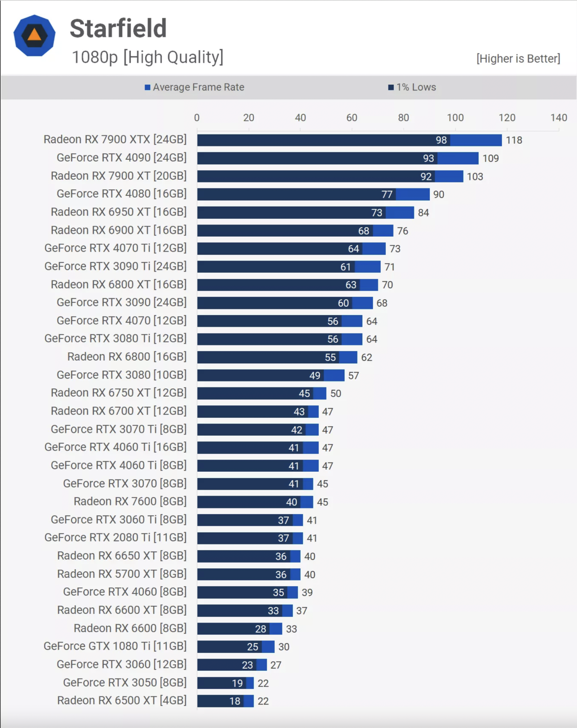
Task: Select the GeForce RTX 4080 [16GB] label
Action: click(122, 194)
